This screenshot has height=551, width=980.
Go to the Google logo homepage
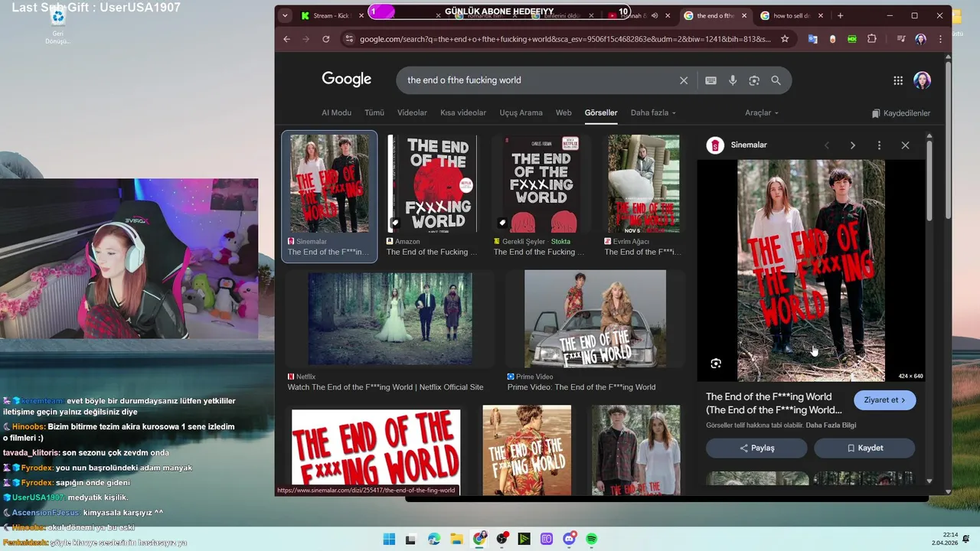[x=346, y=79]
